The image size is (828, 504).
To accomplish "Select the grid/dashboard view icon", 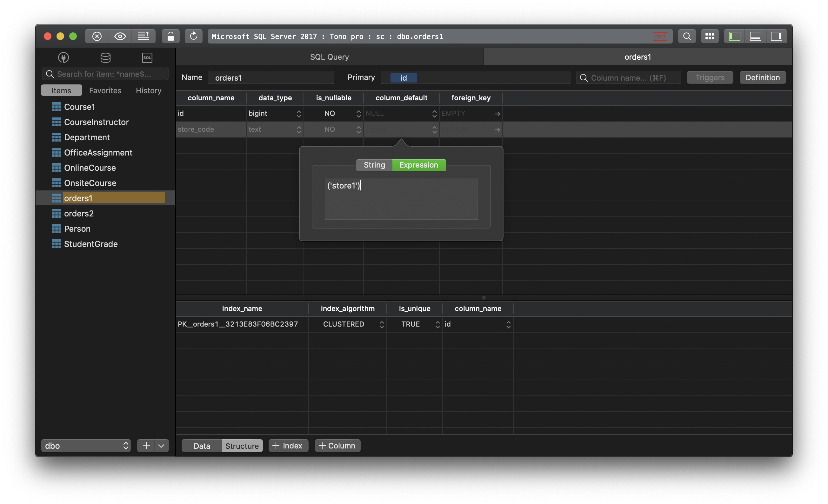I will pyautogui.click(x=709, y=36).
